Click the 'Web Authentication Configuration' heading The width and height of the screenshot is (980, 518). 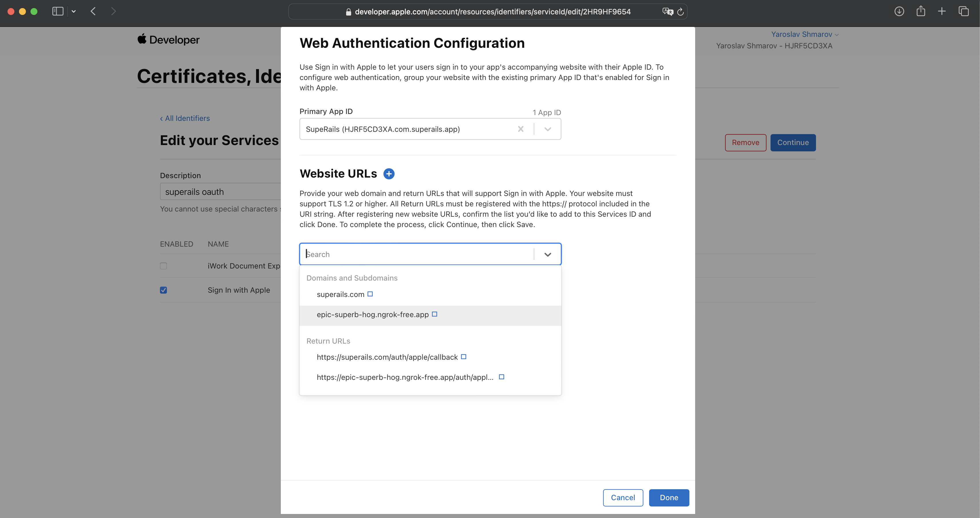pyautogui.click(x=412, y=43)
